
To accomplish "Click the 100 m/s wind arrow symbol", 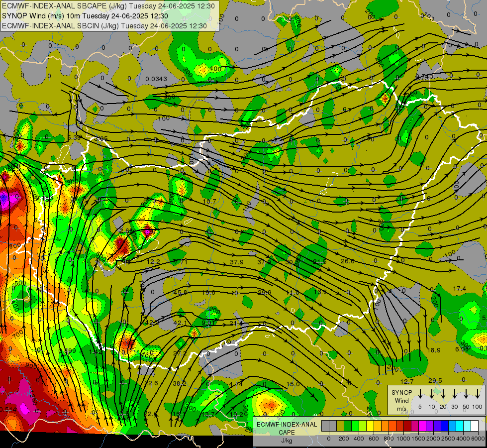I will point(478,394).
